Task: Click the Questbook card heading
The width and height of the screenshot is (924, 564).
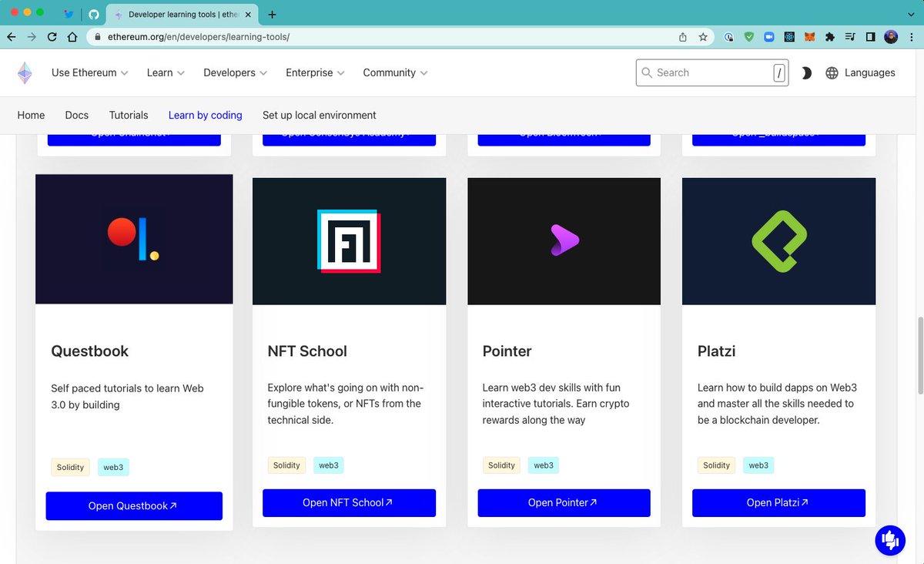Action: point(89,351)
